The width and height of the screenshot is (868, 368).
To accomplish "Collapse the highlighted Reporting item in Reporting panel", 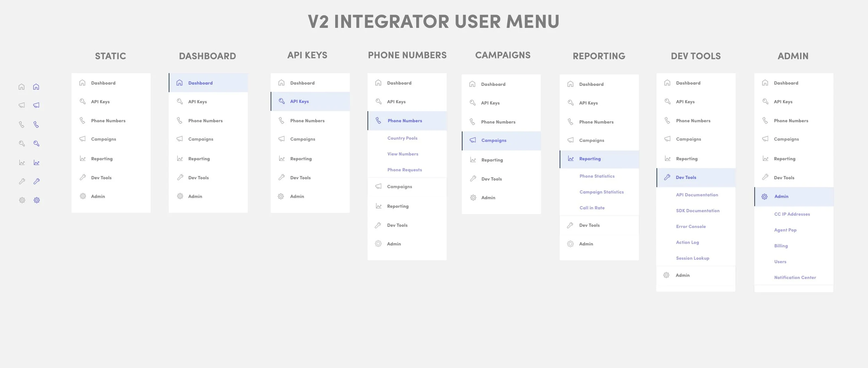I will (599, 159).
